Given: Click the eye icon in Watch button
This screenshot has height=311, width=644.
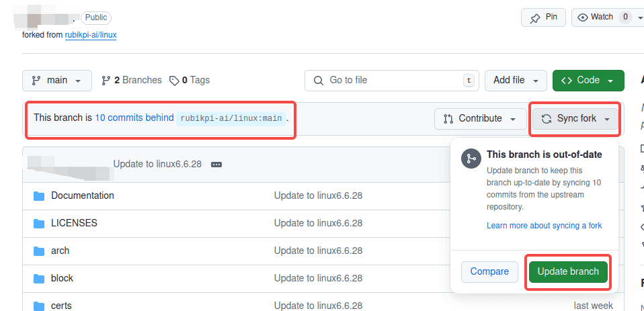Looking at the screenshot, I should (582, 17).
